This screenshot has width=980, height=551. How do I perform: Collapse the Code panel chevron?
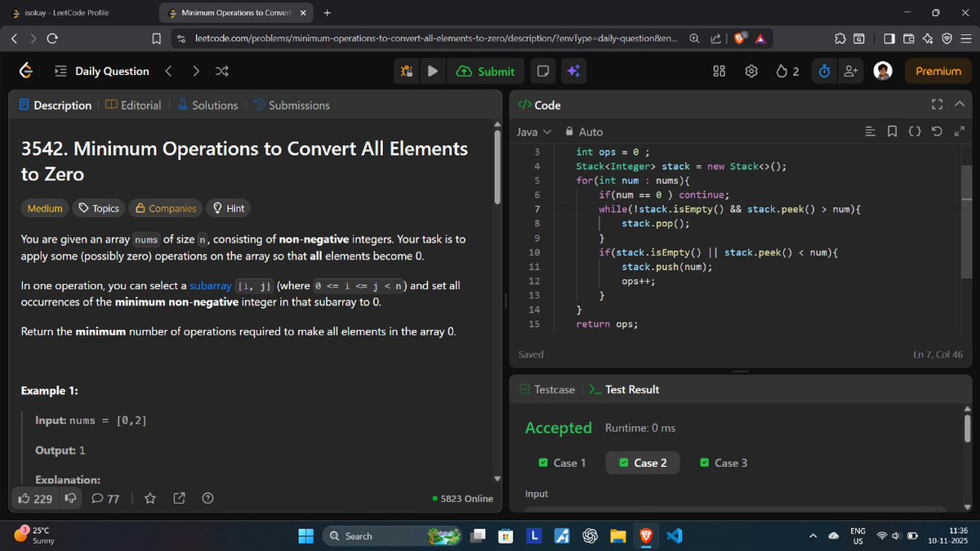[960, 104]
